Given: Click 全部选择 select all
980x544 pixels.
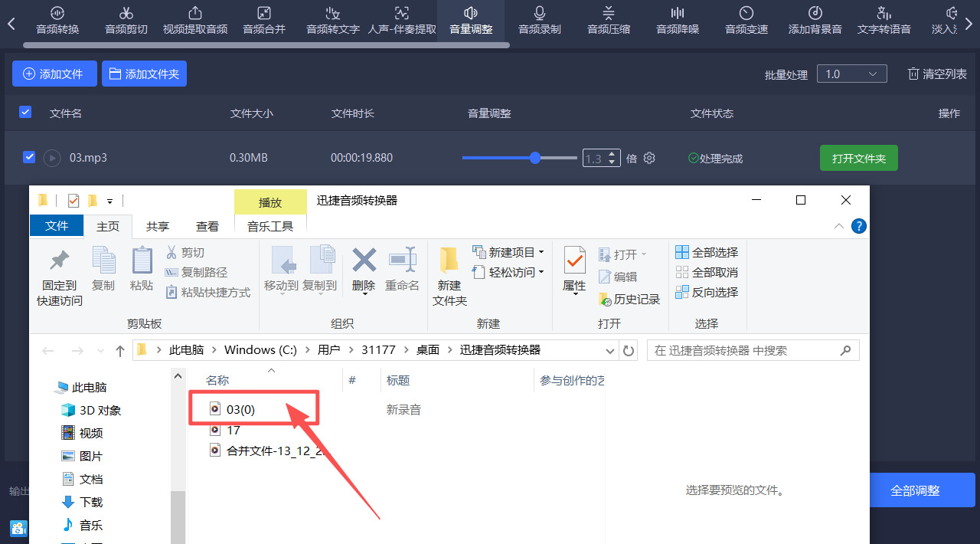Looking at the screenshot, I should pos(707,252).
